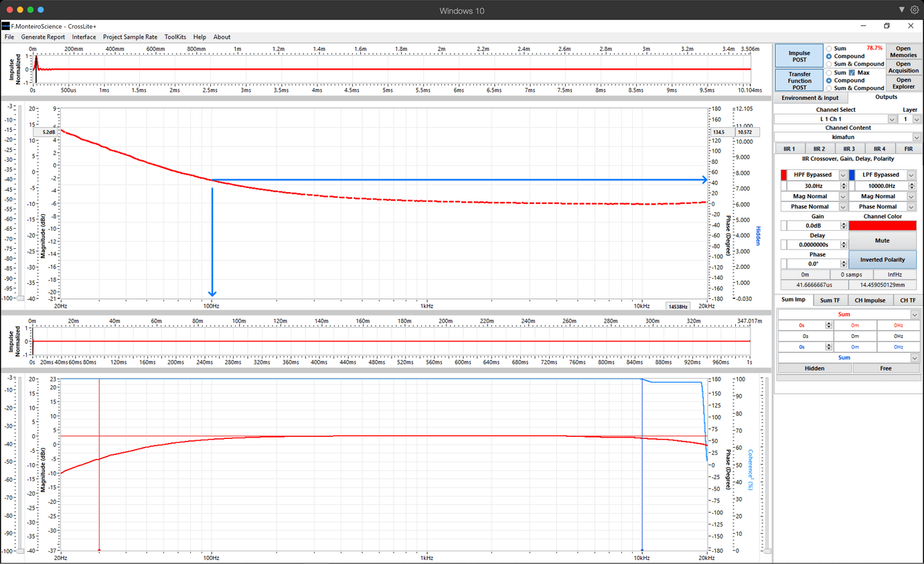Open the LPF Phase Normal dropdown
Screen dimensions: 924x564
911,207
